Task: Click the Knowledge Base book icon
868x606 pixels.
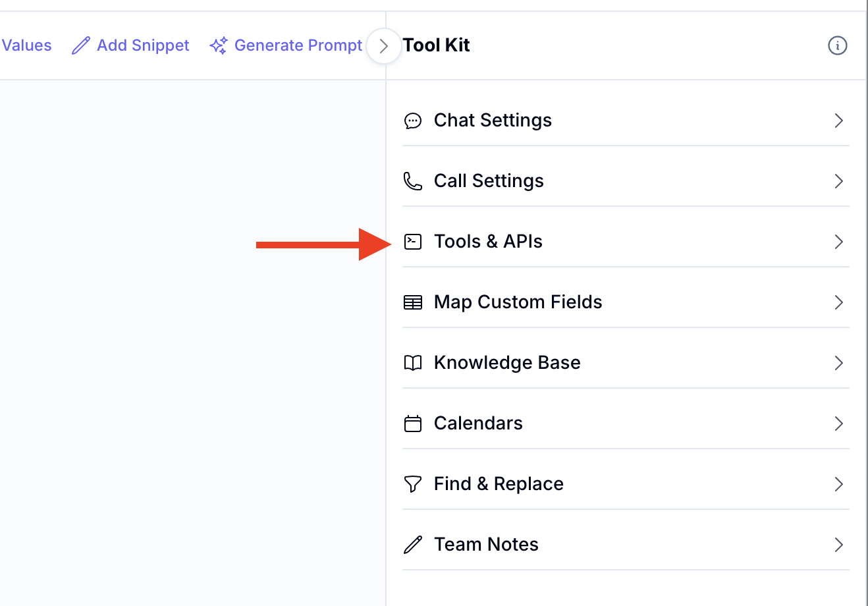Action: click(413, 363)
